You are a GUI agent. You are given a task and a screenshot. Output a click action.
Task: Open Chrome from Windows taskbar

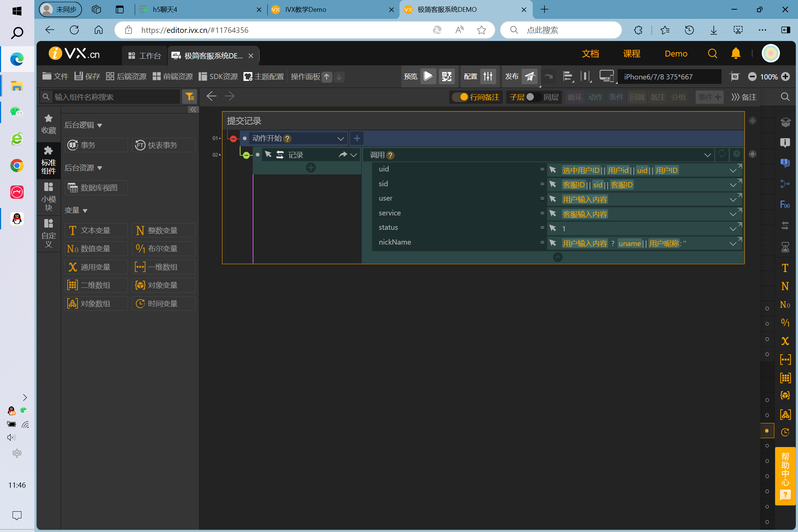click(x=17, y=166)
